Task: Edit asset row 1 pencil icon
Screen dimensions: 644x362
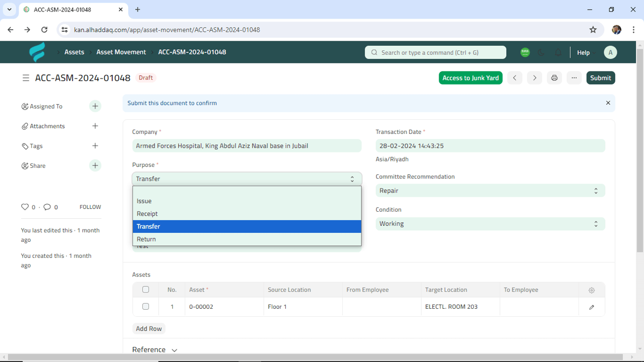Action: tap(592, 307)
